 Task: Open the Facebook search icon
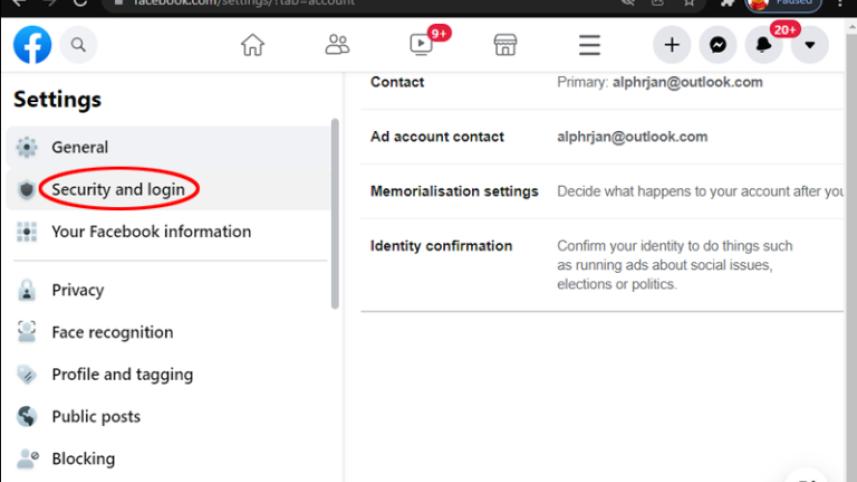tap(78, 45)
